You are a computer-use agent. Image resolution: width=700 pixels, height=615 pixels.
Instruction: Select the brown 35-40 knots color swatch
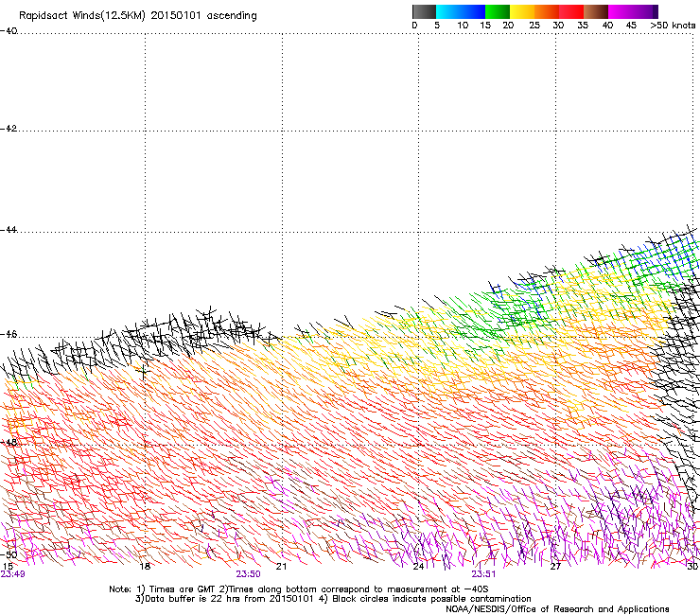pos(596,11)
